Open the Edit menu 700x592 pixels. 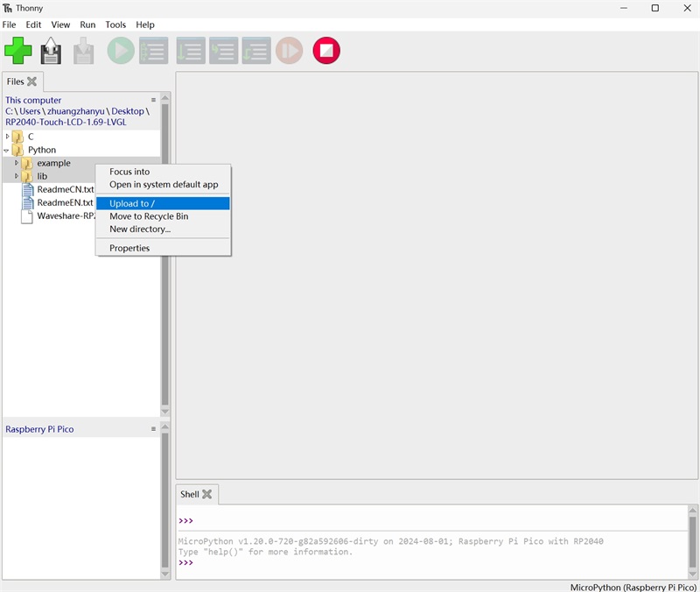point(33,25)
